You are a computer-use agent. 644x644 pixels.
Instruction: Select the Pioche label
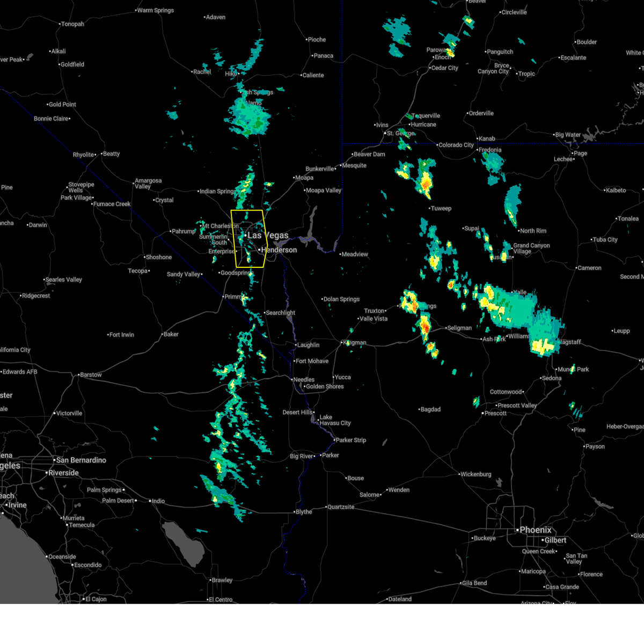(317, 40)
